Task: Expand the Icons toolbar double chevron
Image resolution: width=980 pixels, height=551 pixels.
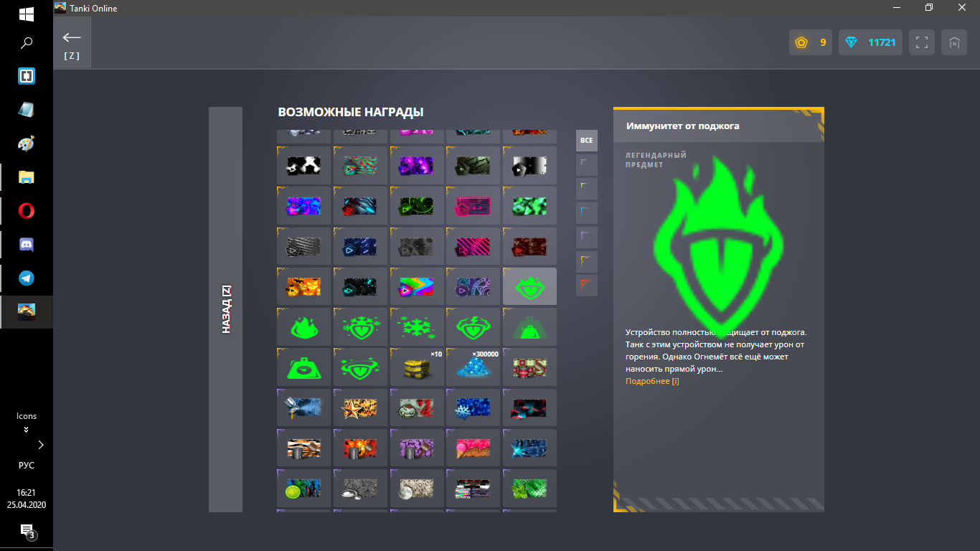Action: (x=27, y=430)
